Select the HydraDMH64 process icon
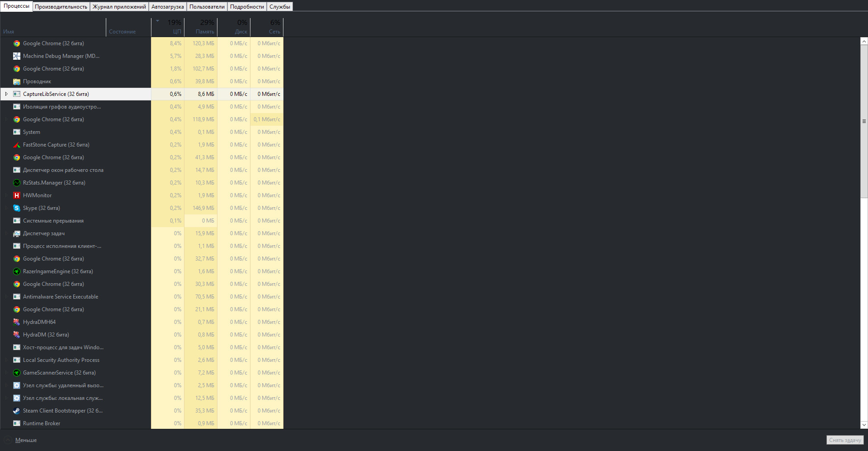Screen dimensions: 868x451 click(17, 322)
